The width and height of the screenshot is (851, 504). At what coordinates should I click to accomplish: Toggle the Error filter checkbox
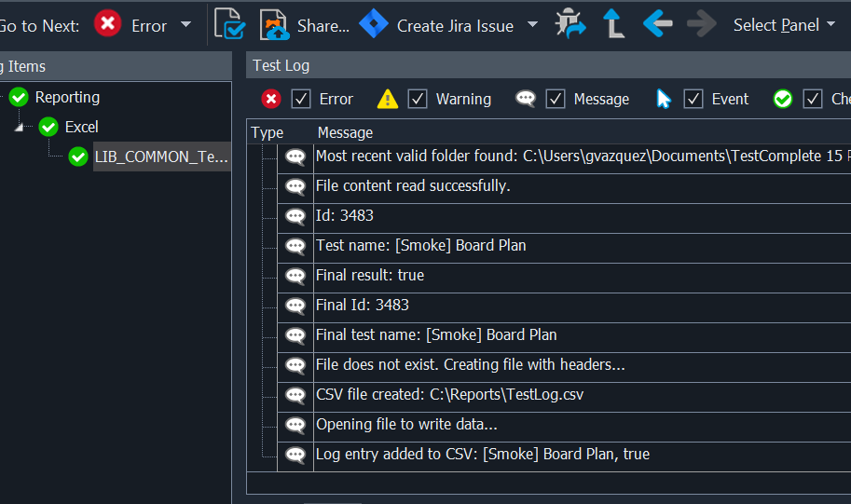(301, 99)
